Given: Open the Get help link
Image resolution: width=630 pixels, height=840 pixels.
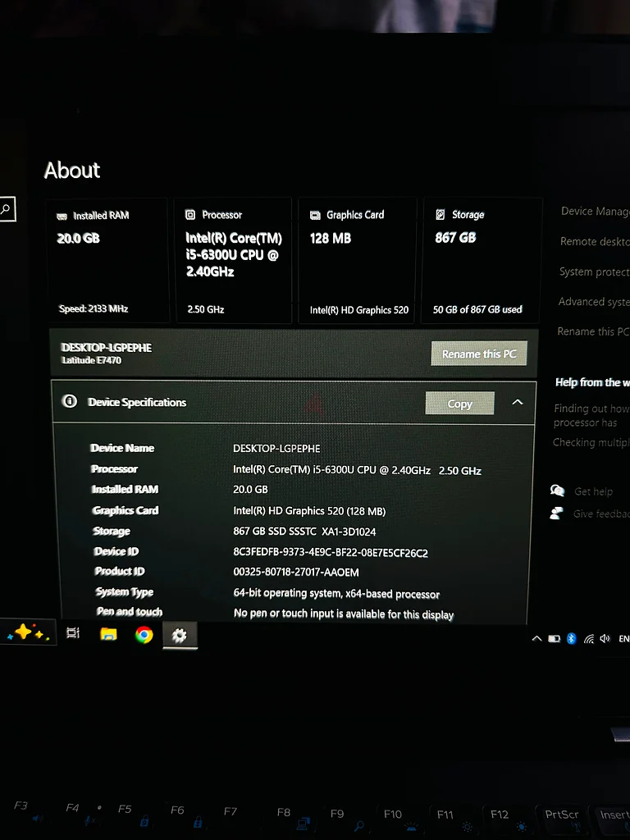Looking at the screenshot, I should [x=593, y=491].
